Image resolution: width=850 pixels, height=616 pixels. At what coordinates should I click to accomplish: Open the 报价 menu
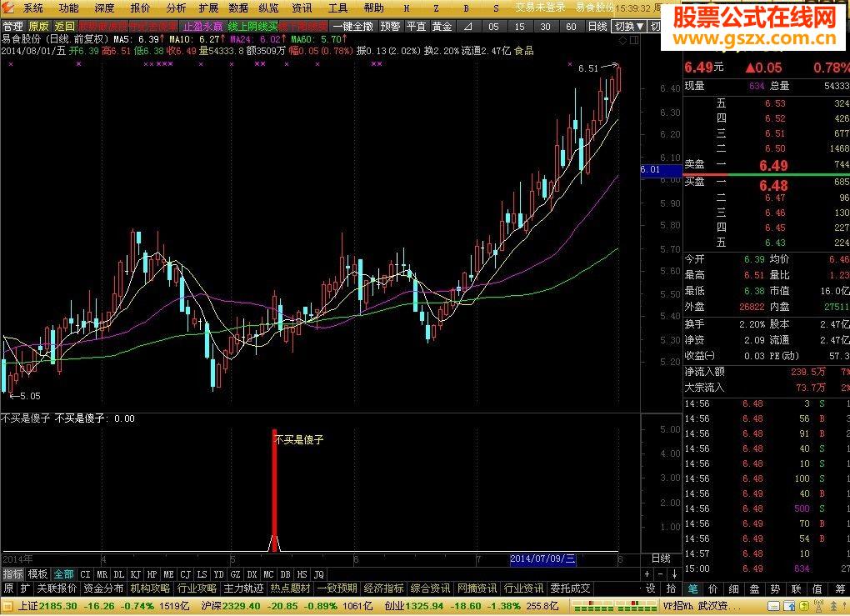[x=140, y=8]
